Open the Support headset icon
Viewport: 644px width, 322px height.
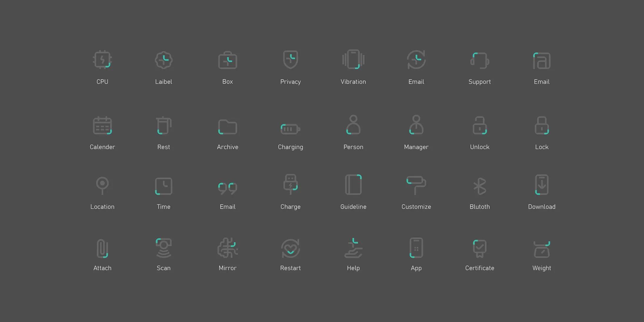tap(479, 61)
